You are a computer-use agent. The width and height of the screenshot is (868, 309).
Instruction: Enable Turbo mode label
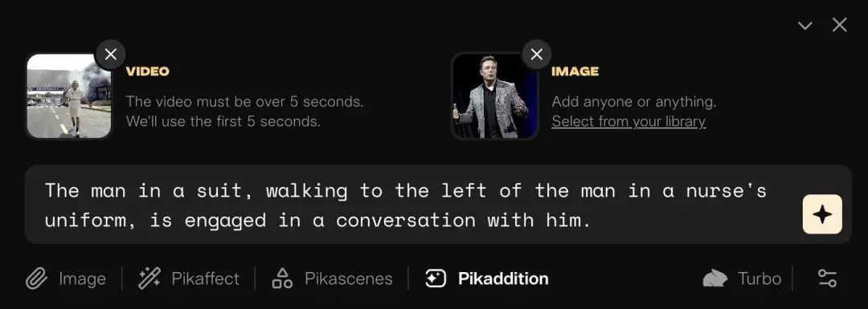pyautogui.click(x=759, y=279)
